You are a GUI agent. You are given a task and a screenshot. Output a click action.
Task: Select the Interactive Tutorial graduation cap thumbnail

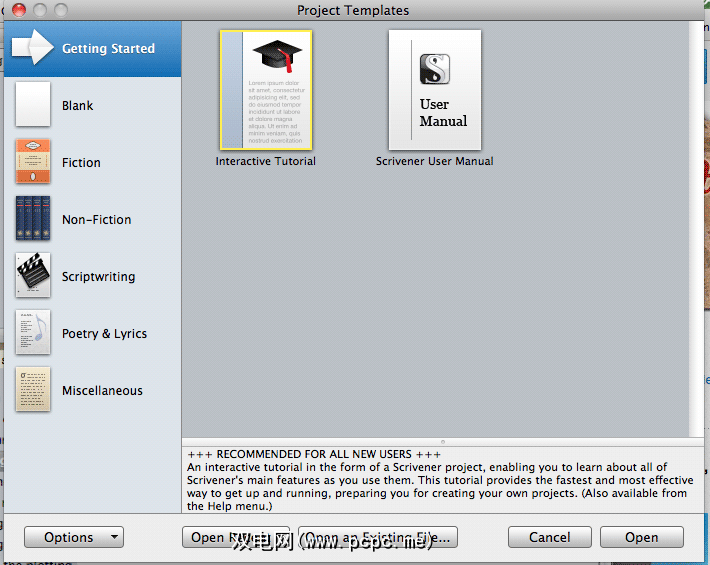point(266,90)
